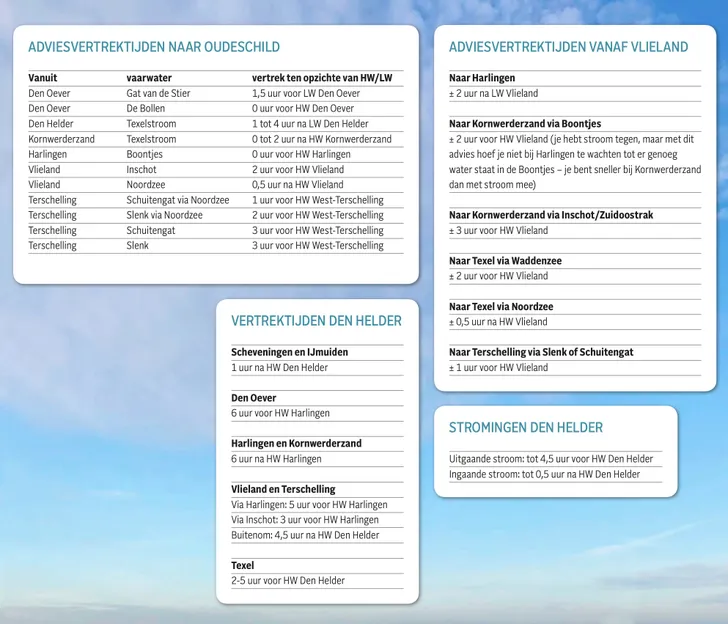Click 'Slenk via Noordzee' cell
This screenshot has height=624, width=728.
coord(164,215)
